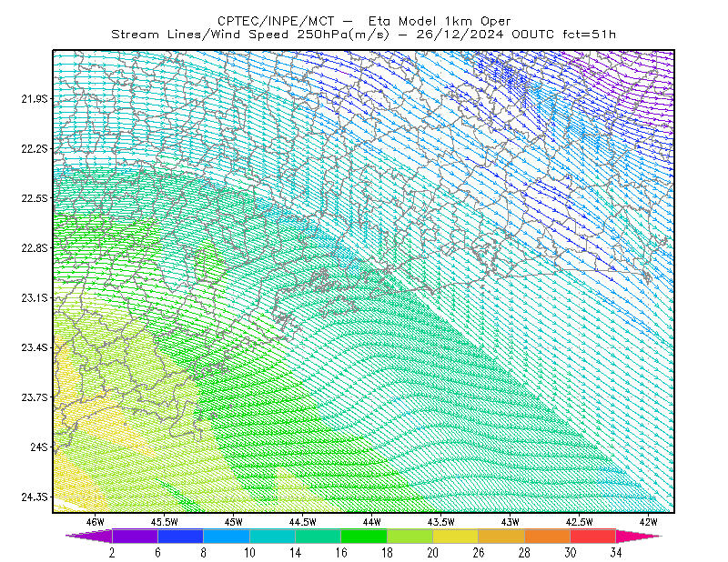Click the lime 18-20 color segment

click(x=410, y=536)
